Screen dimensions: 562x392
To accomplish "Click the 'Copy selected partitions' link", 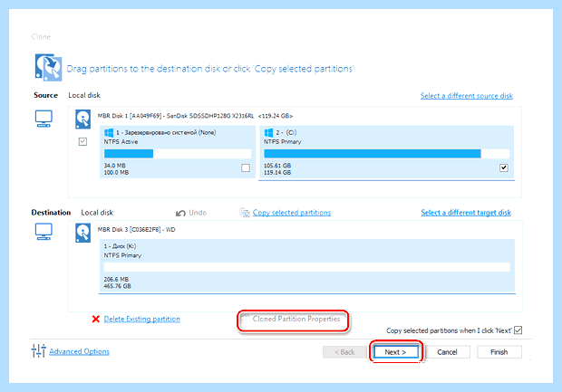I will pyautogui.click(x=292, y=213).
